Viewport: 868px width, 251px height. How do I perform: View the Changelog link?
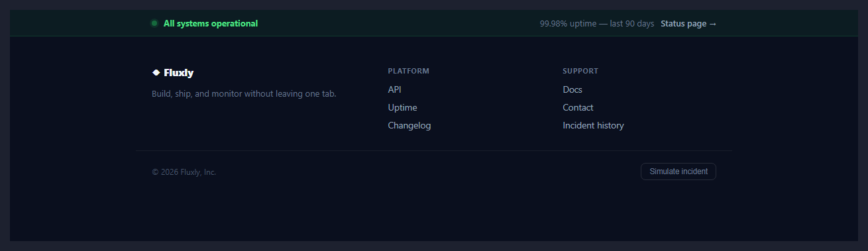[x=409, y=125]
